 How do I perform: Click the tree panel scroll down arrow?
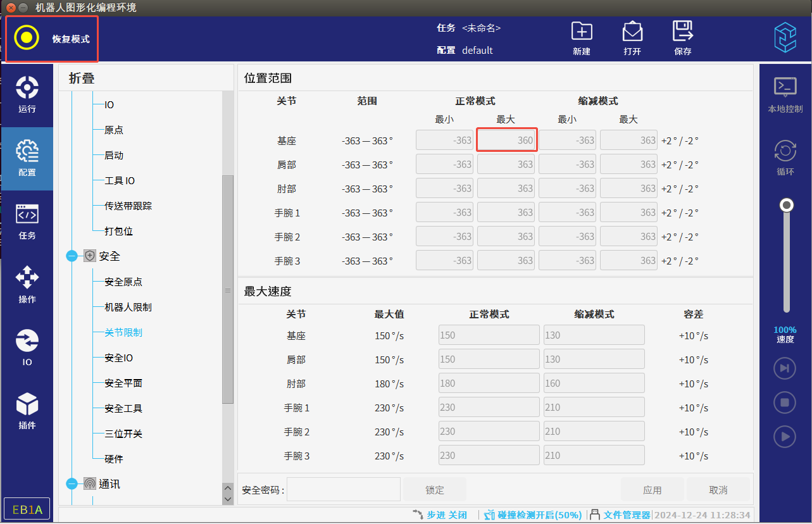pyautogui.click(x=228, y=499)
